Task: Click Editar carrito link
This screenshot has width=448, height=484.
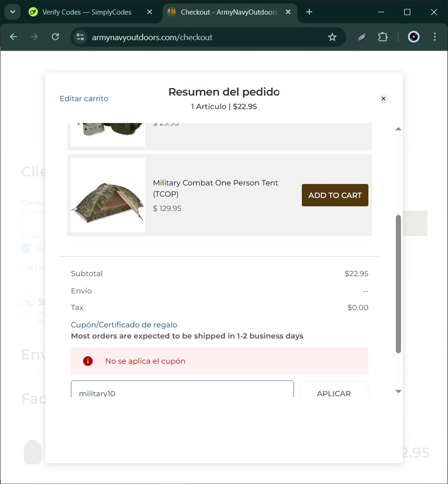Action: pos(84,99)
